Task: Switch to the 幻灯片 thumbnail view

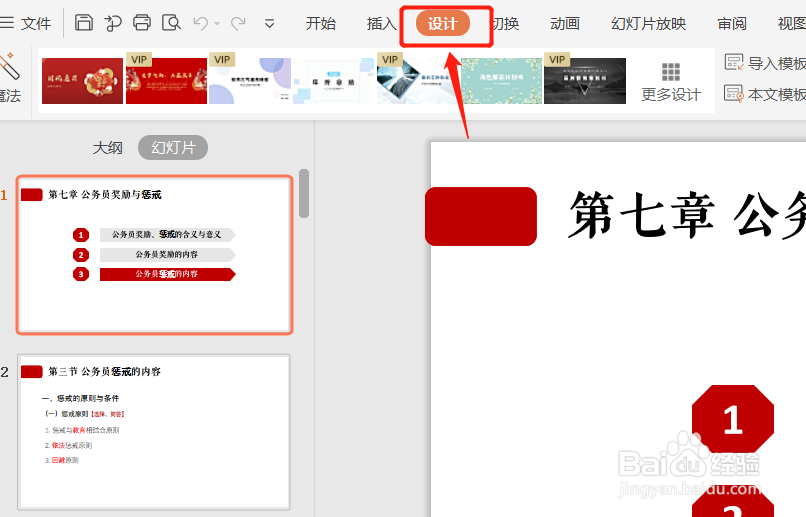Action: point(173,148)
